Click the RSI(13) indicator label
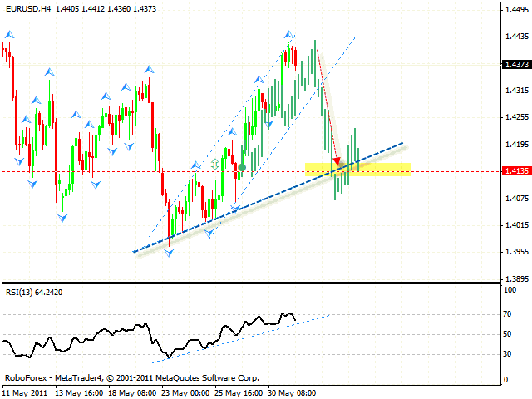This screenshot has height=399, width=532. pyautogui.click(x=22, y=292)
